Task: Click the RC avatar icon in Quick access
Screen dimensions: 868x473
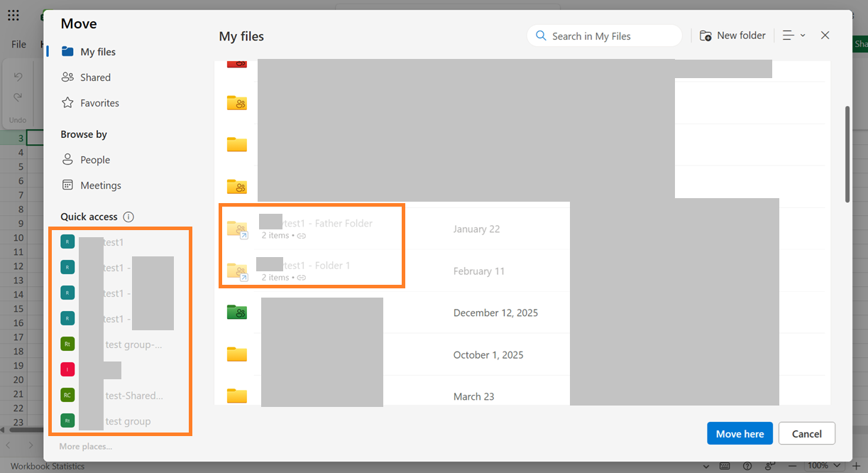Action: (67, 396)
